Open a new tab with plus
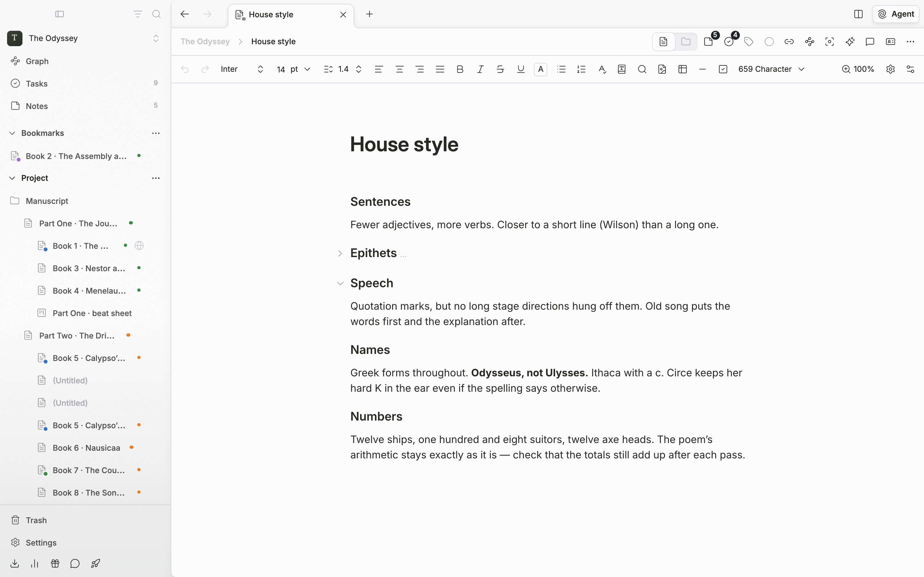The width and height of the screenshot is (924, 577). click(x=369, y=14)
